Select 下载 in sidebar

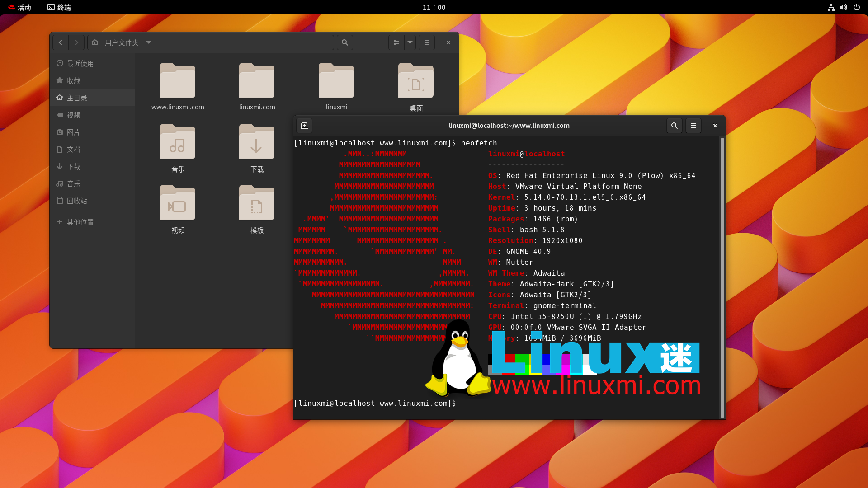tap(92, 166)
